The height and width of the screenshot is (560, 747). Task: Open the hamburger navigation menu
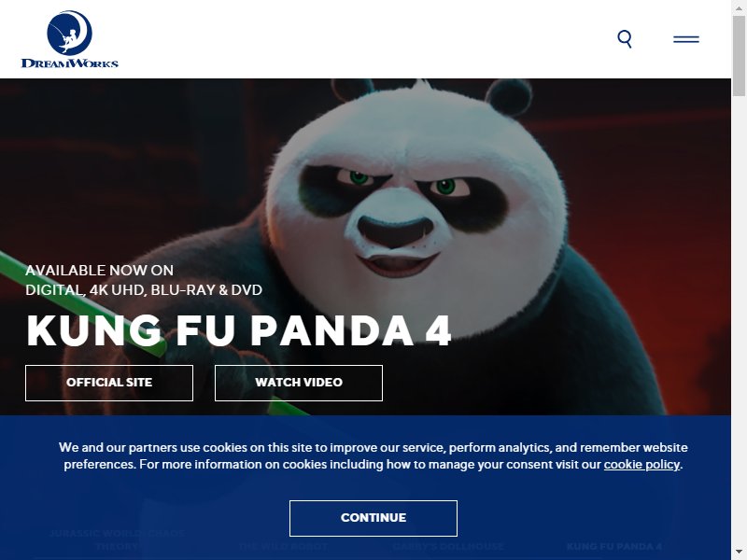tap(686, 39)
